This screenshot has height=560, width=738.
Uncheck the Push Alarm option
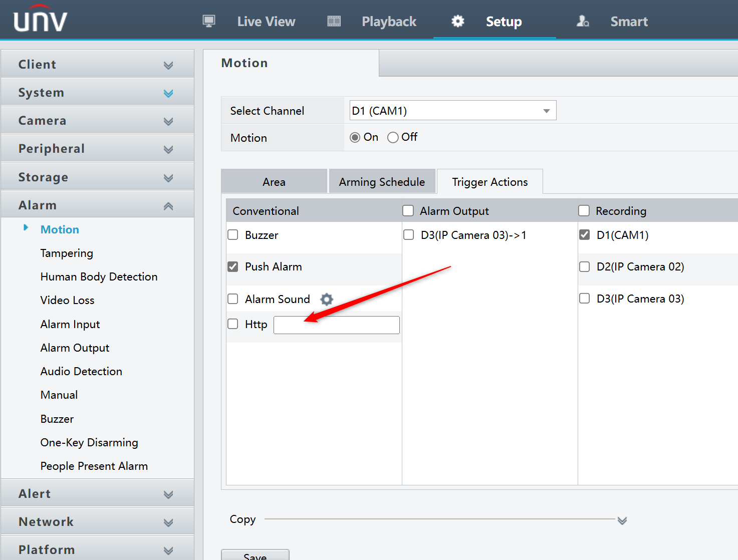coord(232,266)
